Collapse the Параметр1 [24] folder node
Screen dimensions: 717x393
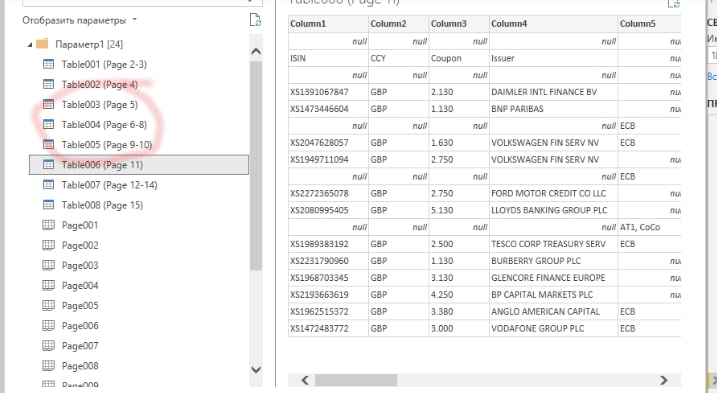coord(30,45)
